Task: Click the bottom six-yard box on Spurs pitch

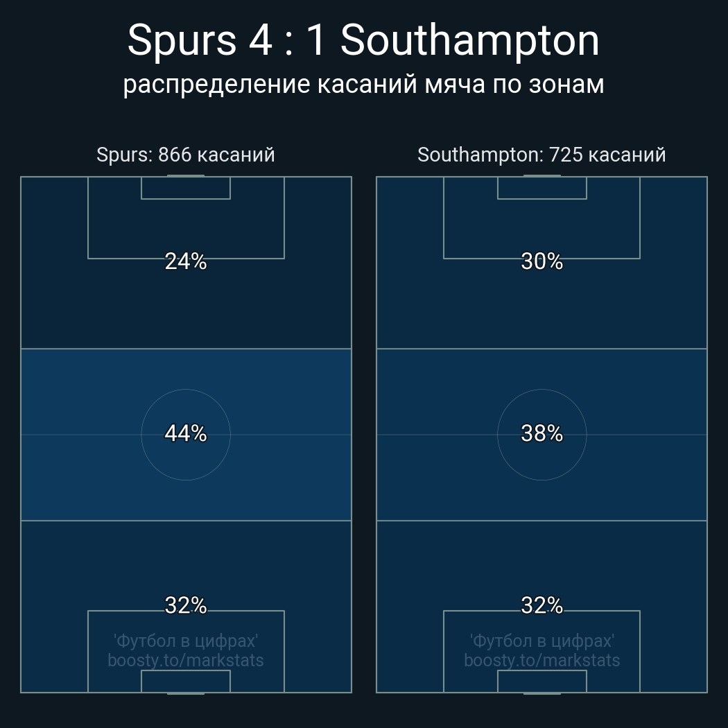Action: tap(186, 682)
